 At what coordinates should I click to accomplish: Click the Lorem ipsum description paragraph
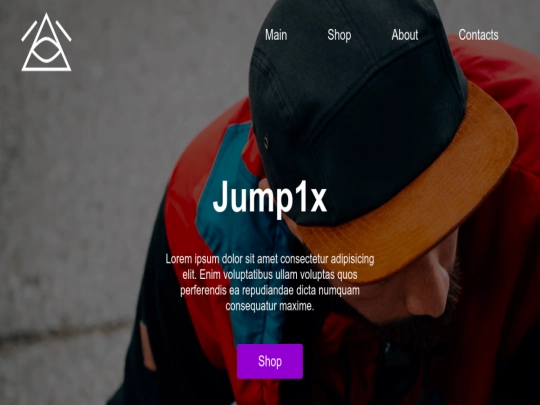[x=270, y=282]
